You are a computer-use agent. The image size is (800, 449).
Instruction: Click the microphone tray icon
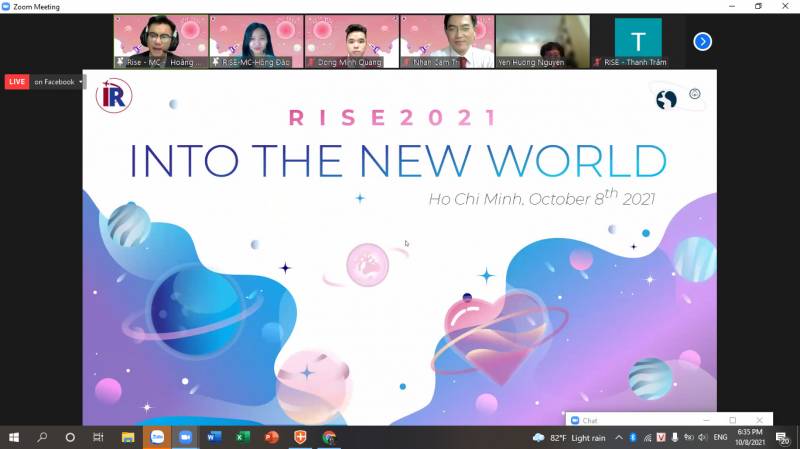click(x=675, y=437)
